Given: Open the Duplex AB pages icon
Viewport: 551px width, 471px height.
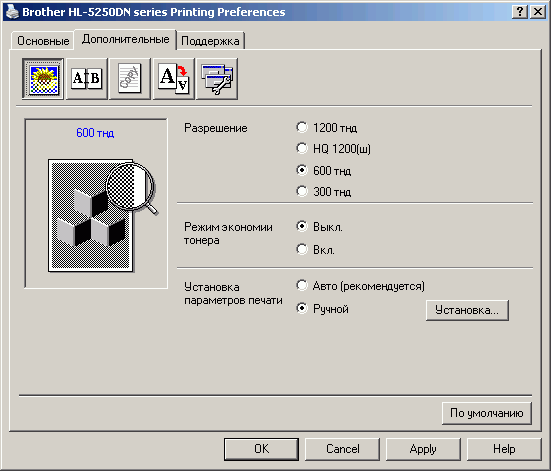Looking at the screenshot, I should tap(86, 79).
